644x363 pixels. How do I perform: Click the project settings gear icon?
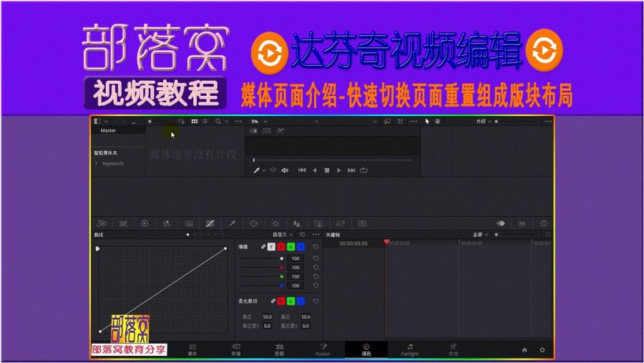click(x=542, y=350)
